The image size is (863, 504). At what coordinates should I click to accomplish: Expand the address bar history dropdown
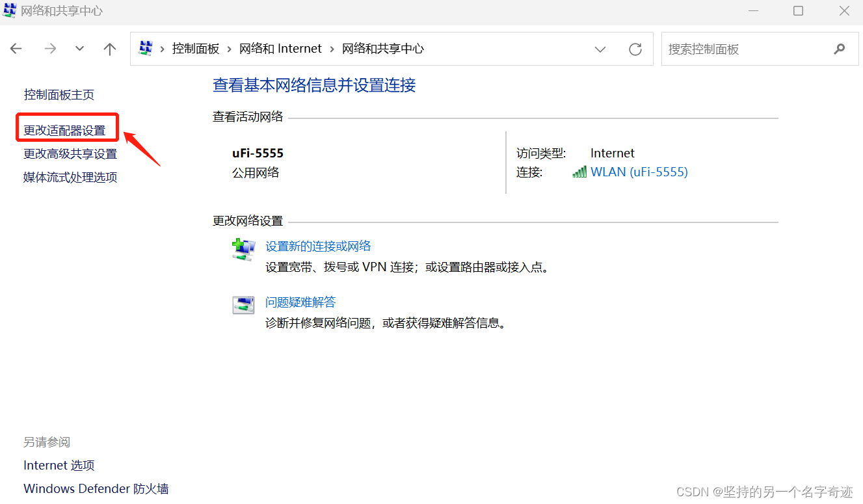pyautogui.click(x=600, y=49)
